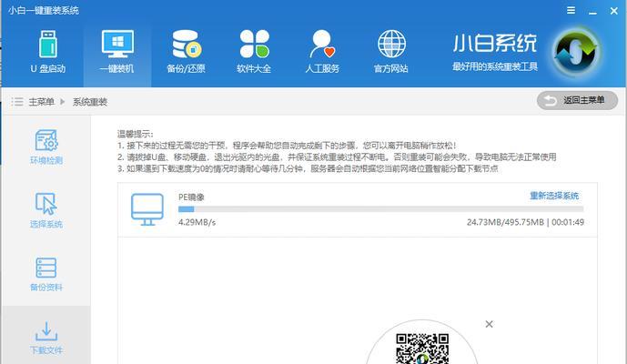The image size is (627, 364).
Task: Click the PE镜像 label
Action: 191,197
